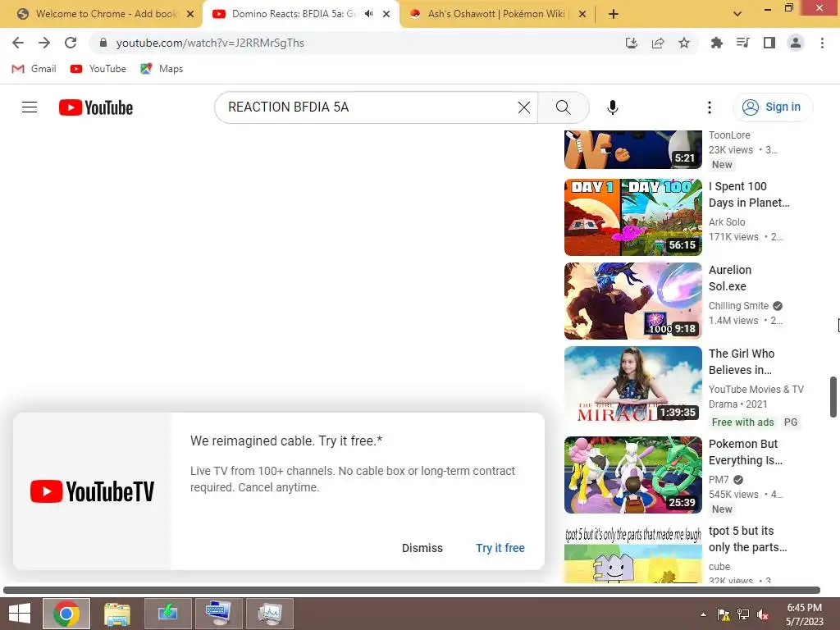Dismiss the YouTube TV promo
The image size is (840, 630).
[x=422, y=548]
